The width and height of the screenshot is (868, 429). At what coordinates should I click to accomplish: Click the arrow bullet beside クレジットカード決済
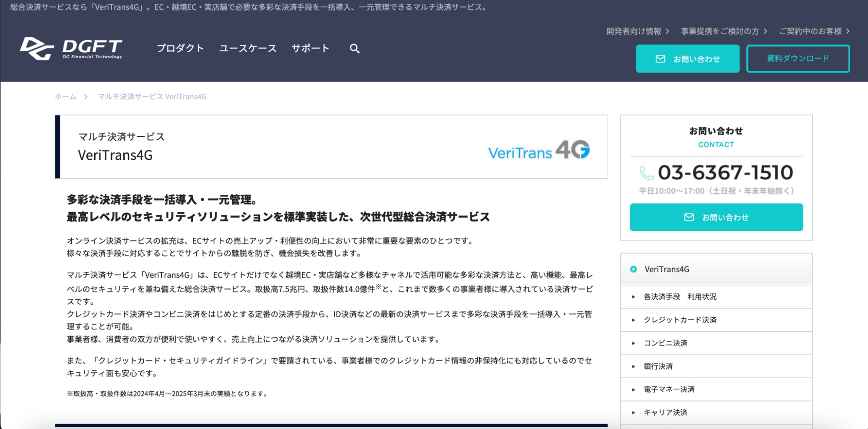pyautogui.click(x=634, y=320)
